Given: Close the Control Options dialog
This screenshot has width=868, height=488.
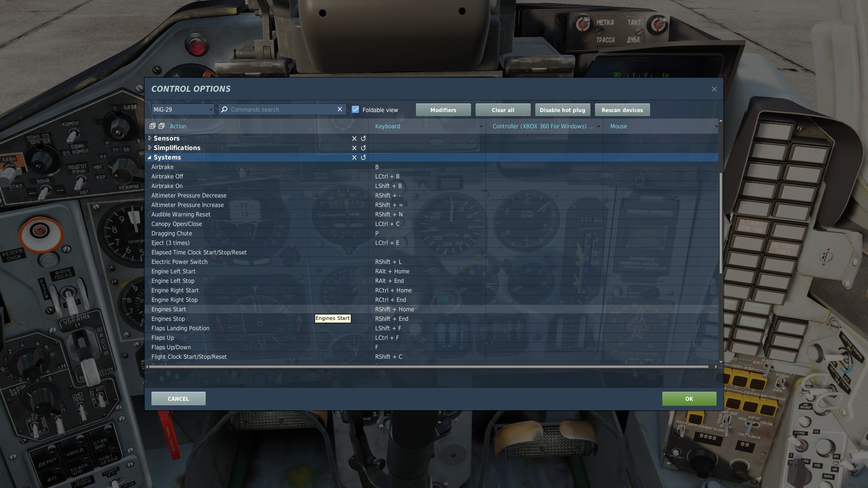Looking at the screenshot, I should coord(714,89).
